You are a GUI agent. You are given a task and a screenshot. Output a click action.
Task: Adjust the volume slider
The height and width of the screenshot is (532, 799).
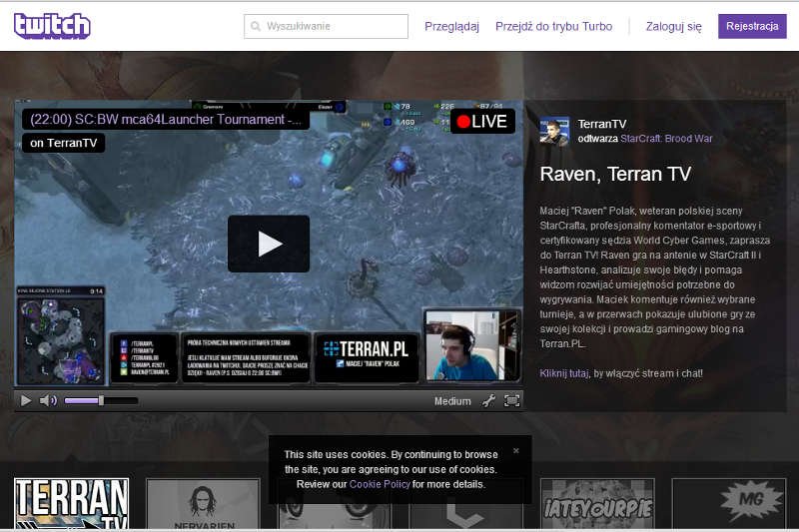[x=101, y=400]
